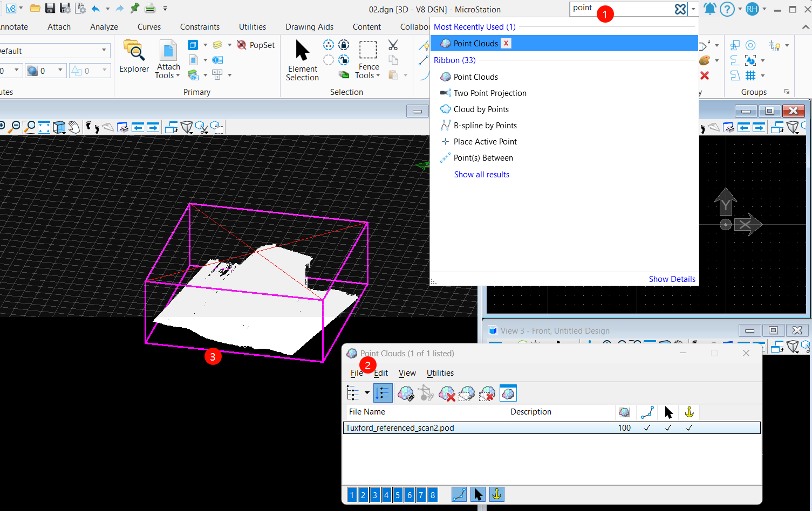This screenshot has width=812, height=511.
Task: Toggle the Snap checkmark for Tuxford_referenced_scan2.pod
Action: click(647, 428)
